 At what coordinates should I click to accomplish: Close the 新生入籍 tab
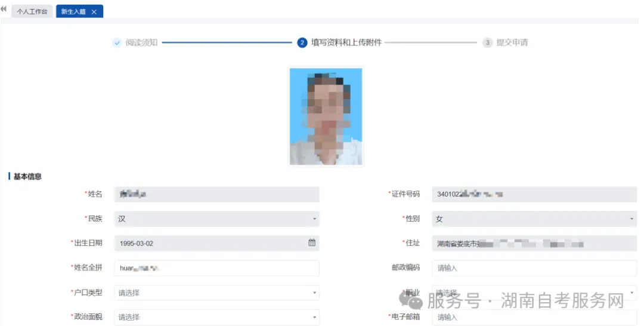[x=94, y=12]
